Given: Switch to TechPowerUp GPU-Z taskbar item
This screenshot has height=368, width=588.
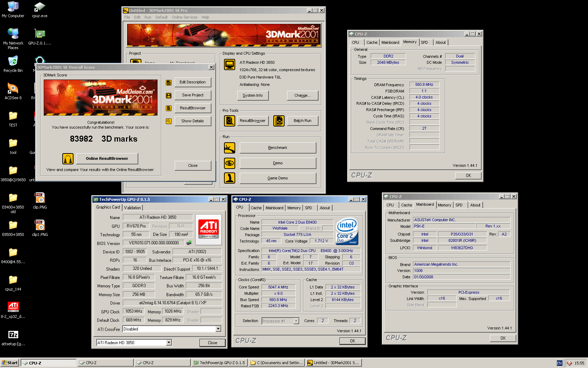Looking at the screenshot, I should 220,363.
